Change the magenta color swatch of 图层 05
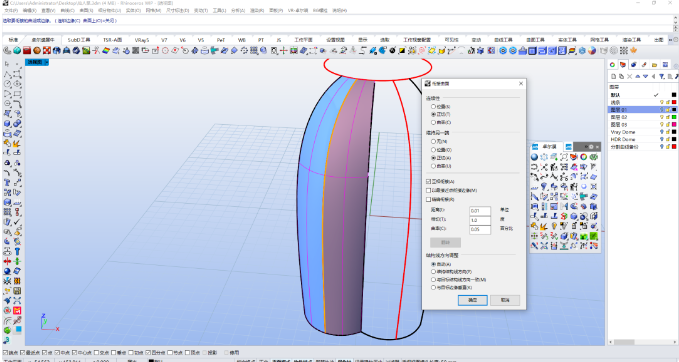 (674, 125)
